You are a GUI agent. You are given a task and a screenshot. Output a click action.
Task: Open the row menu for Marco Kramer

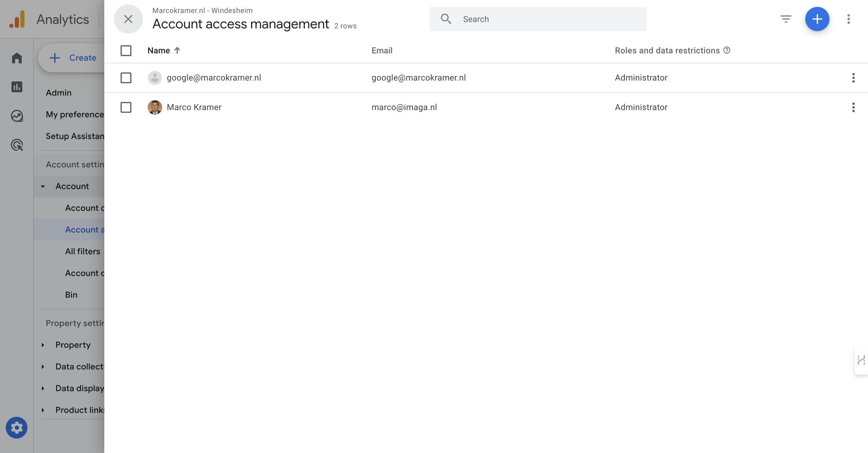click(x=853, y=107)
